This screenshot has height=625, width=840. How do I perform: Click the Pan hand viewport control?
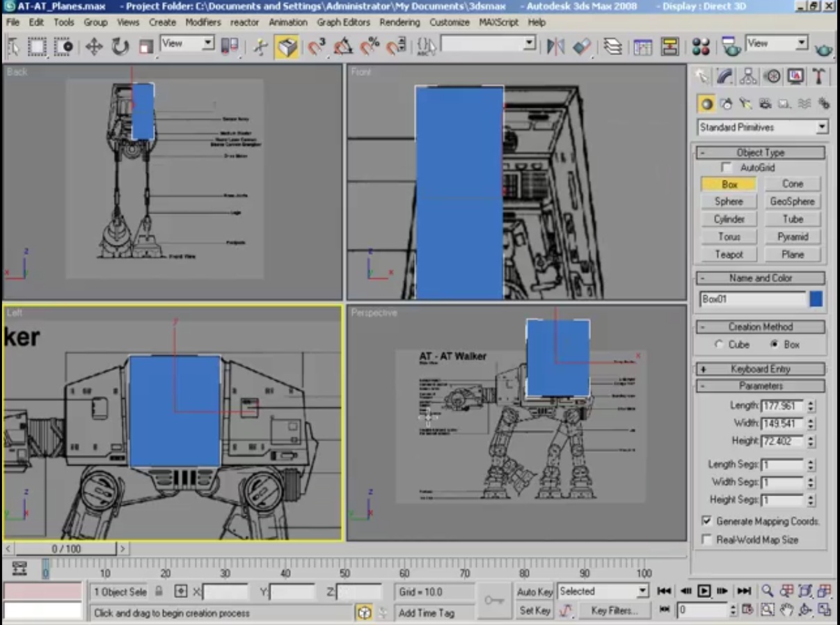coord(786,610)
